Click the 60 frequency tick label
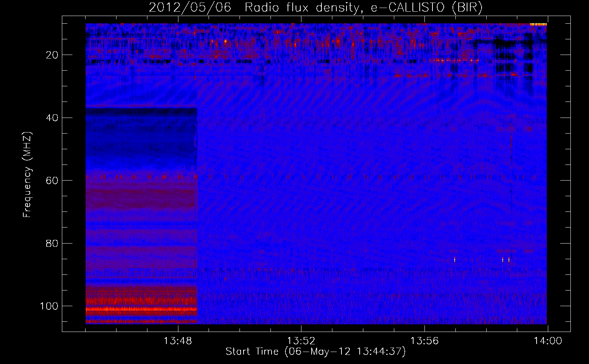This screenshot has height=364, width=589. (x=52, y=181)
